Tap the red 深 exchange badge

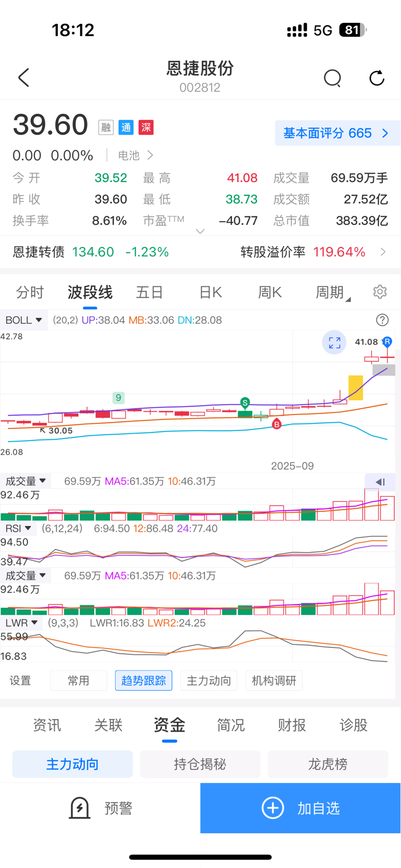coord(146,127)
